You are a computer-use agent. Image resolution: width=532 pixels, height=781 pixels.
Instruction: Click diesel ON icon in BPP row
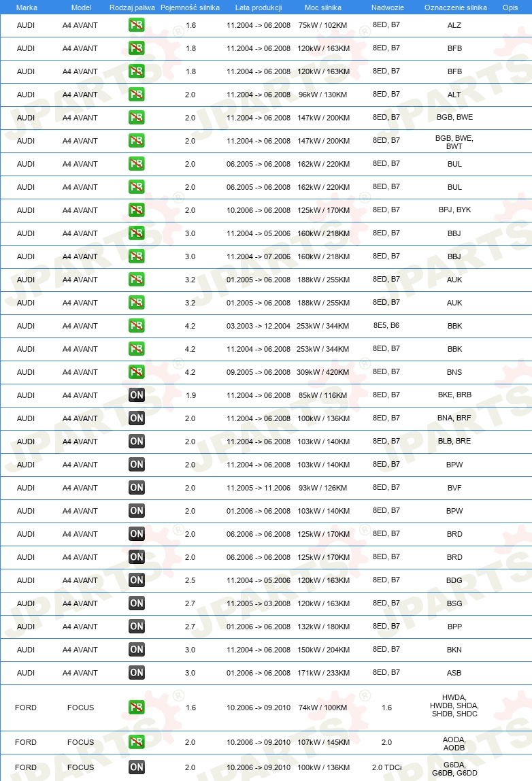(137, 627)
